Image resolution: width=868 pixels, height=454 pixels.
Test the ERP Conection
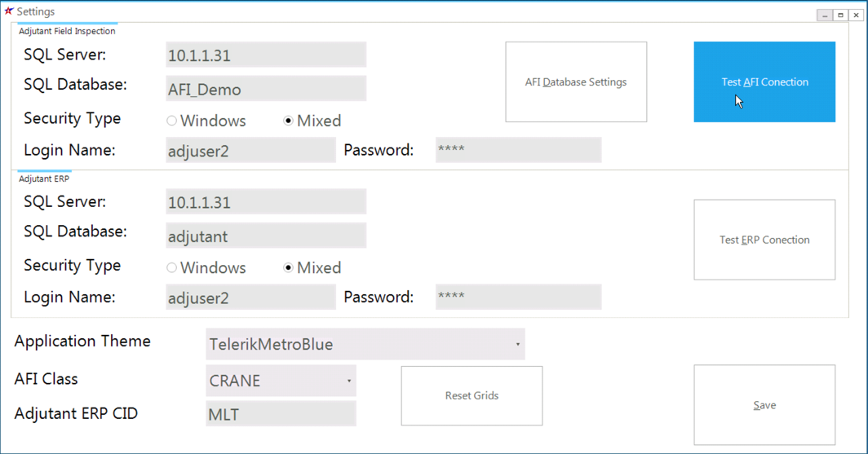point(764,240)
